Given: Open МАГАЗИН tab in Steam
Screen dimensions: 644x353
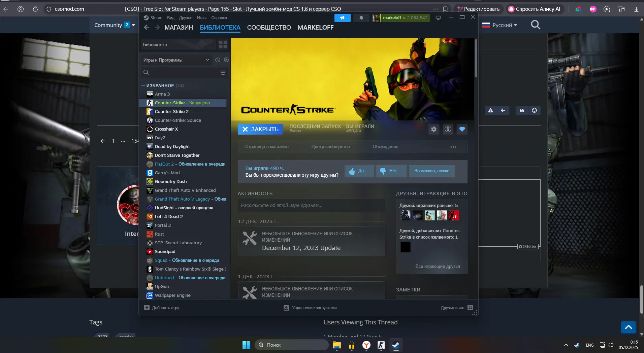Looking at the screenshot, I should 179,28.
